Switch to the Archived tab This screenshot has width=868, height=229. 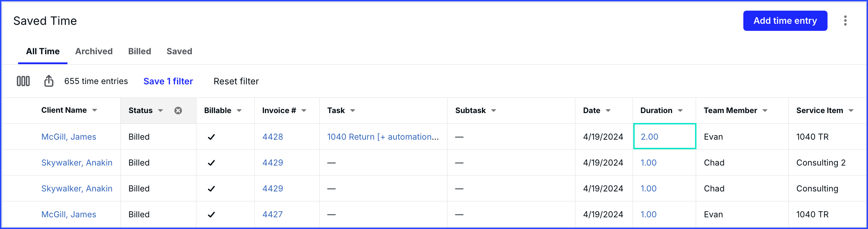click(x=94, y=51)
